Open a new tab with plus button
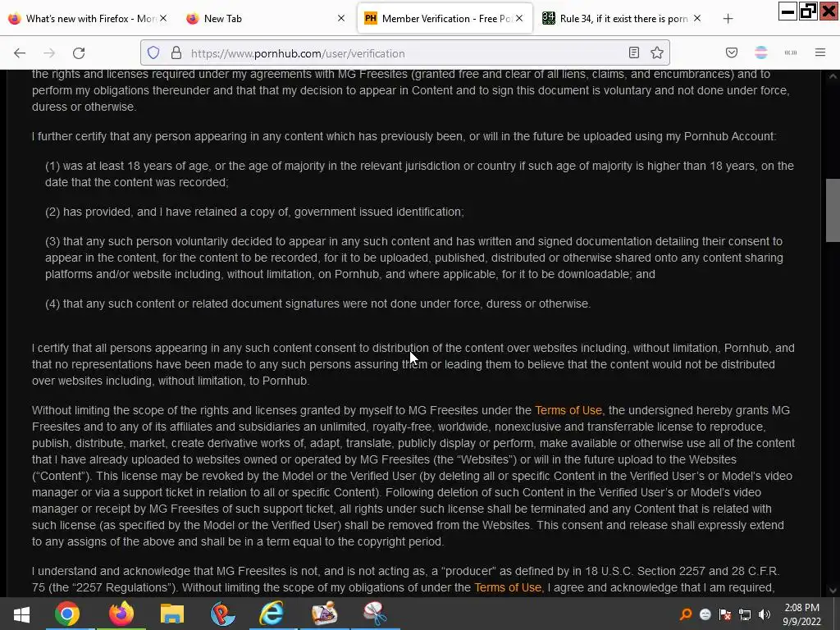840x630 pixels. (x=728, y=19)
